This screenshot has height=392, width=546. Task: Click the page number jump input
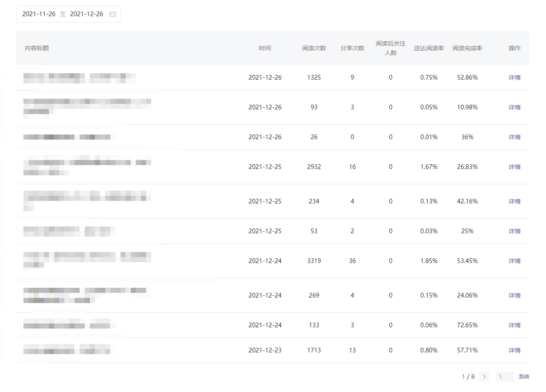point(505,377)
